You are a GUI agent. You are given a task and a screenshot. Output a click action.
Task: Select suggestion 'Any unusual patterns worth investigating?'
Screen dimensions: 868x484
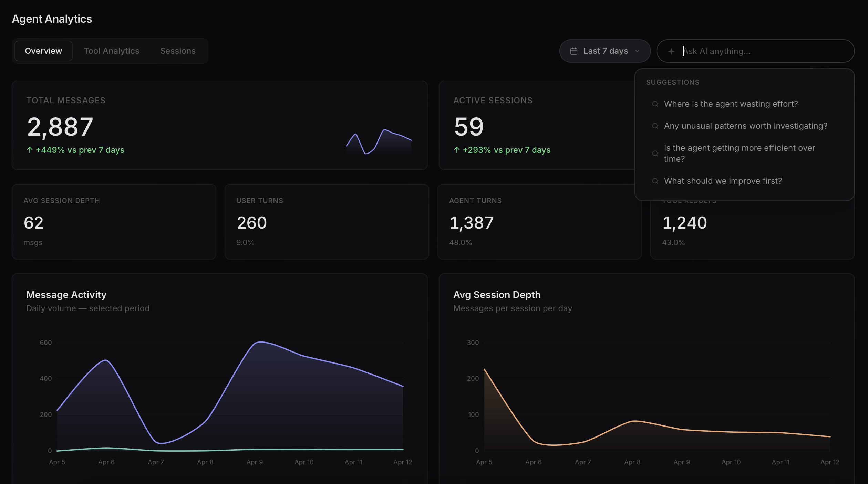pos(744,126)
